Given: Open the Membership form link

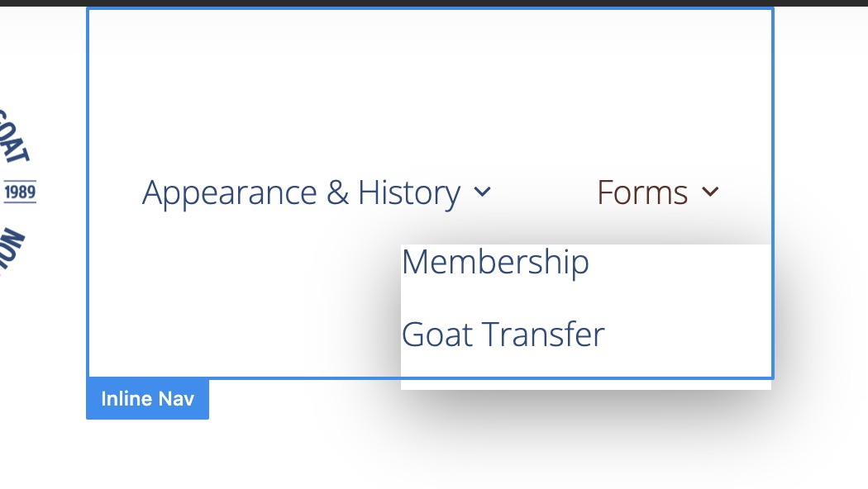Looking at the screenshot, I should 495,263.
